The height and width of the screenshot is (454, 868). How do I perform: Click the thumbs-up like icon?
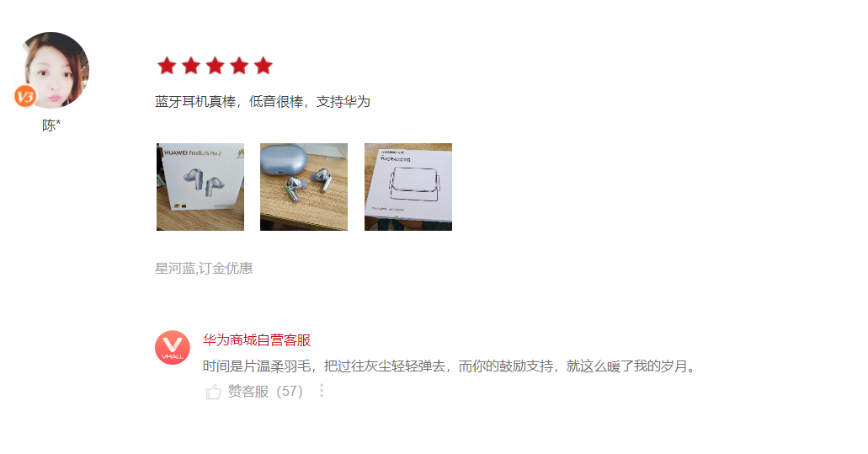(x=214, y=392)
